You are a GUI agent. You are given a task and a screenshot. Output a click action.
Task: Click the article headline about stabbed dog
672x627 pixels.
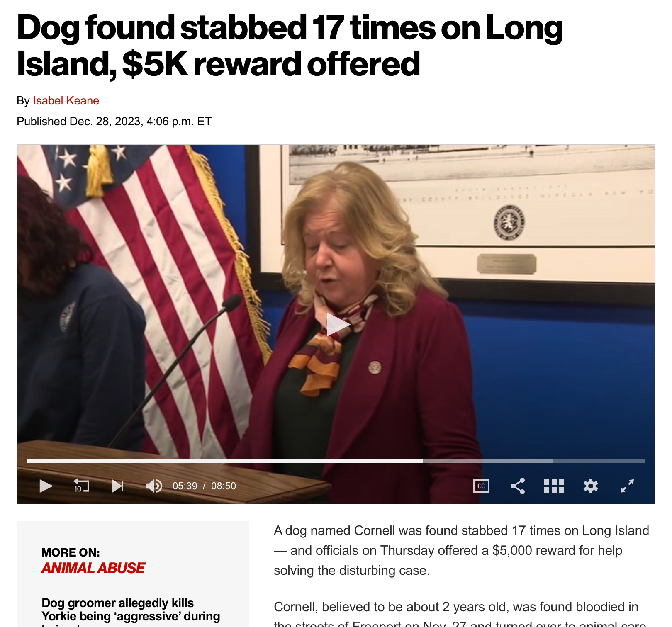tap(290, 45)
